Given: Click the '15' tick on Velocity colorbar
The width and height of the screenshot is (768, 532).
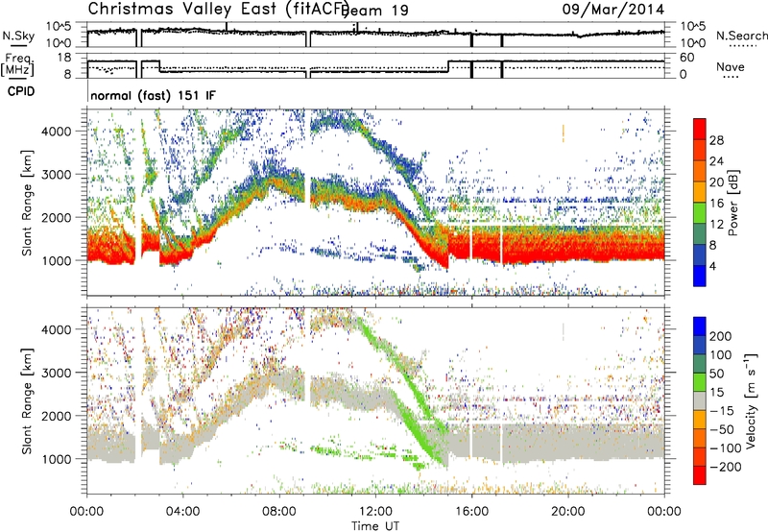Looking at the screenshot, I should pos(717,393).
